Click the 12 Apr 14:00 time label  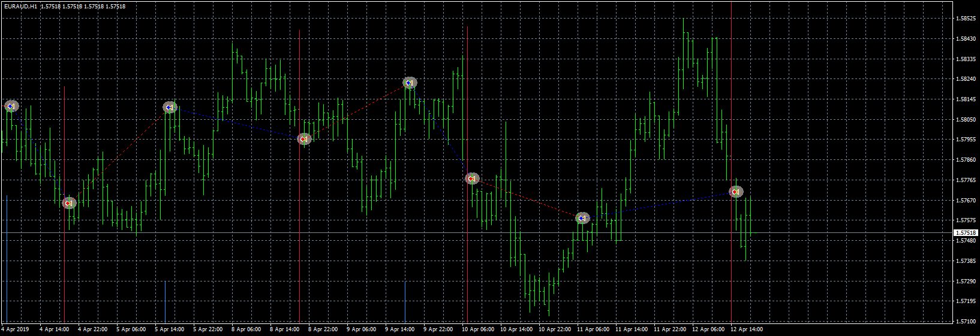[x=747, y=329]
